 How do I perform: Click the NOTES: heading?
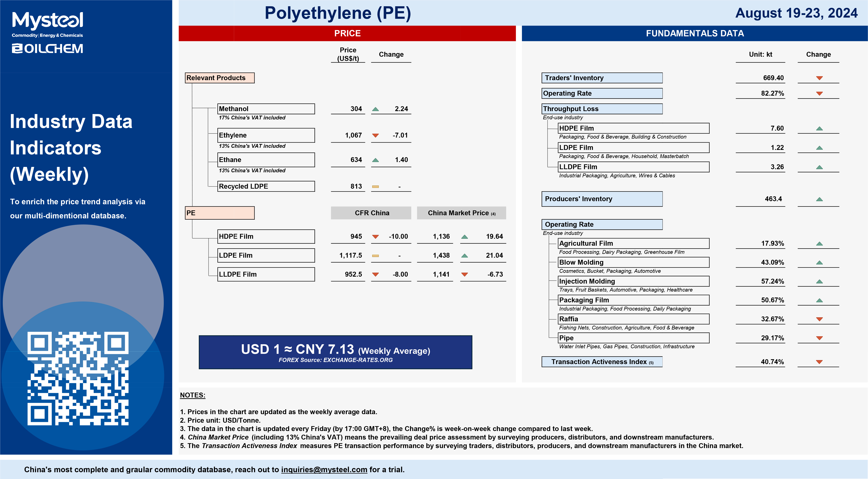tap(192, 395)
